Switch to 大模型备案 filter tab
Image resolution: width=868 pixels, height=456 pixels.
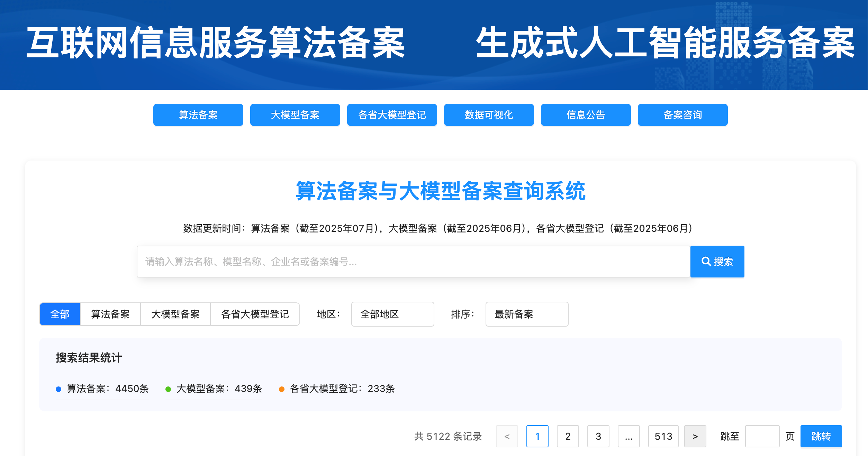click(x=175, y=314)
